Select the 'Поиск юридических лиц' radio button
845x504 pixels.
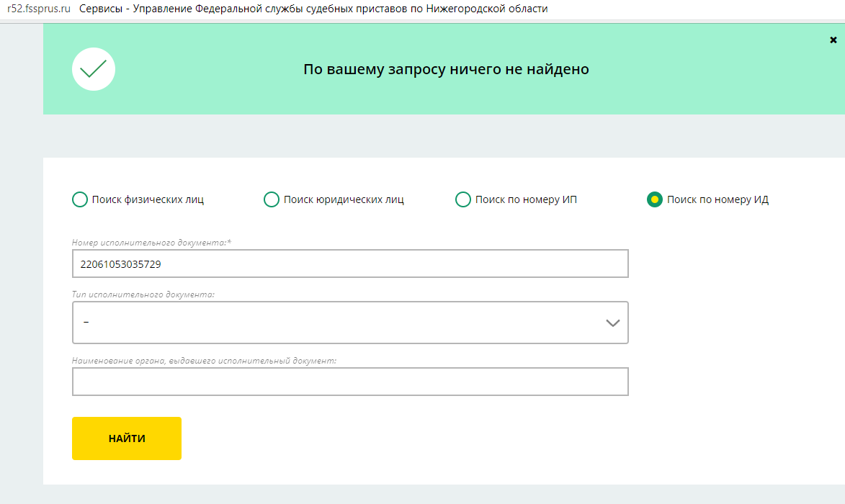tap(272, 199)
